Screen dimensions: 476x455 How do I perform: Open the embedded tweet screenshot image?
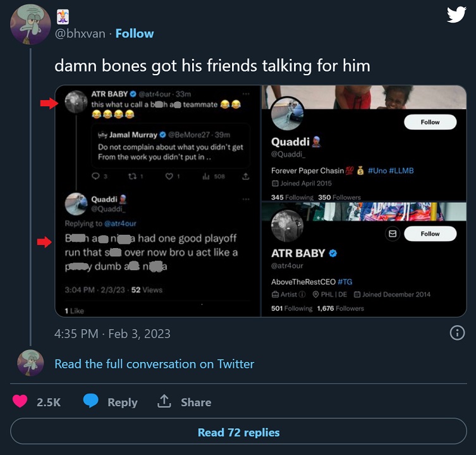tap(158, 201)
